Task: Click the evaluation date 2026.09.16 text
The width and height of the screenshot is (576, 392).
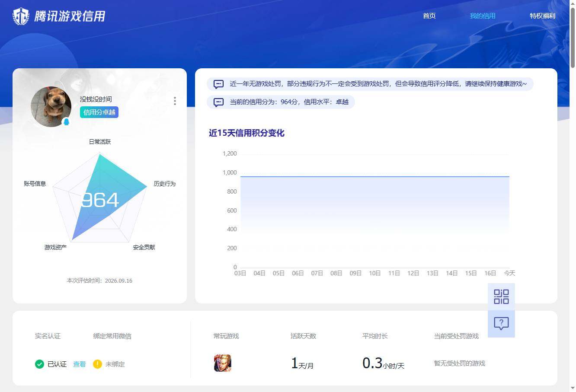Action: coord(118,280)
